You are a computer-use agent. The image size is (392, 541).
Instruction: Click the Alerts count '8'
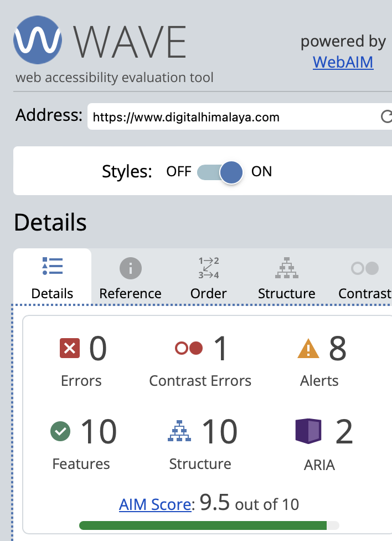(338, 349)
